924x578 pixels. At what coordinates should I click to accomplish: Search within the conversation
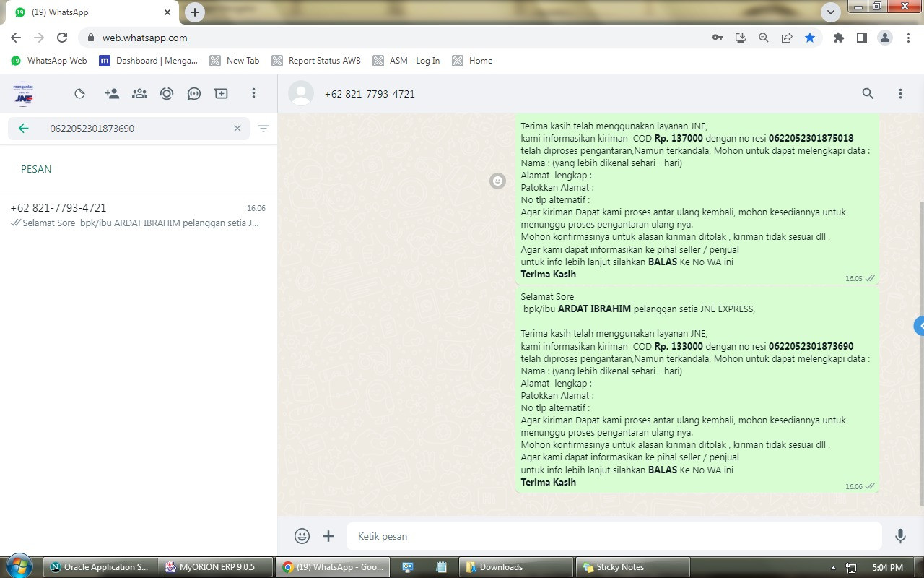pyautogui.click(x=868, y=94)
